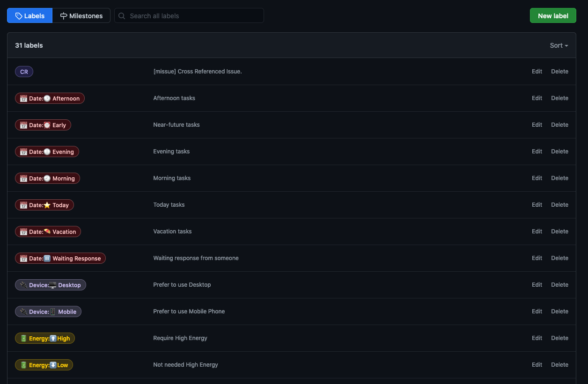This screenshot has height=384, width=588.
Task: Delete the Waiting response from someone label
Action: tap(559, 258)
